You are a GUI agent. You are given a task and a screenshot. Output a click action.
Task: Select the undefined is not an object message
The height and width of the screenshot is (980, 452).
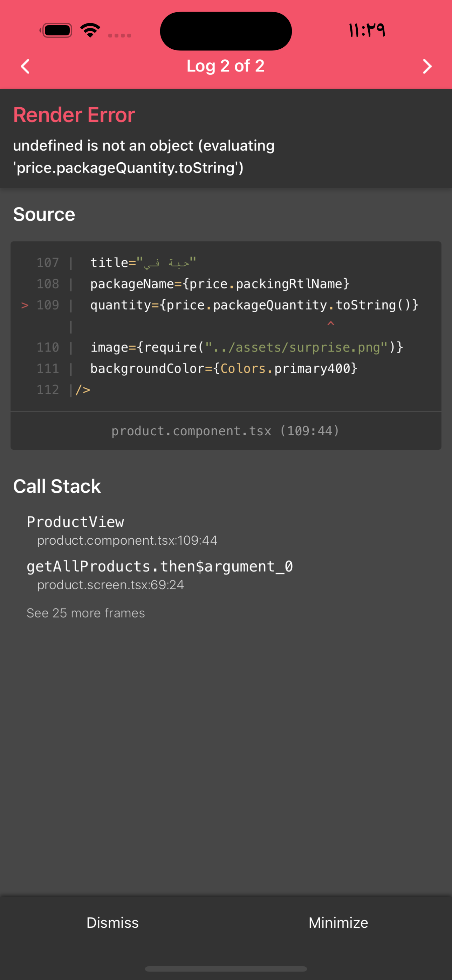pyautogui.click(x=144, y=156)
